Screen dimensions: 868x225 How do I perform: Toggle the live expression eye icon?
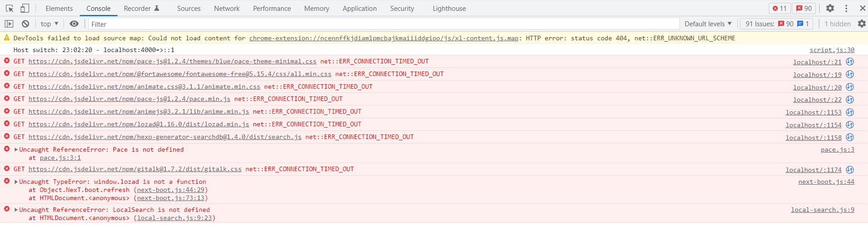(74, 24)
